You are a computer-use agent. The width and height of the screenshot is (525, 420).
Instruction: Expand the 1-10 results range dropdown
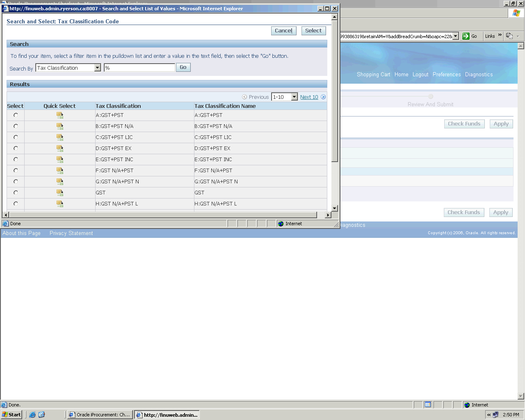pos(294,97)
